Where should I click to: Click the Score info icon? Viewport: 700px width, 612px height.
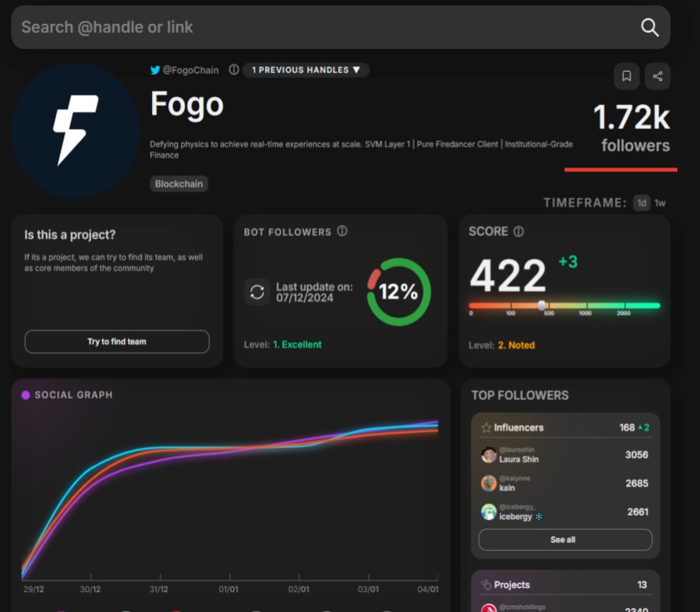(518, 232)
